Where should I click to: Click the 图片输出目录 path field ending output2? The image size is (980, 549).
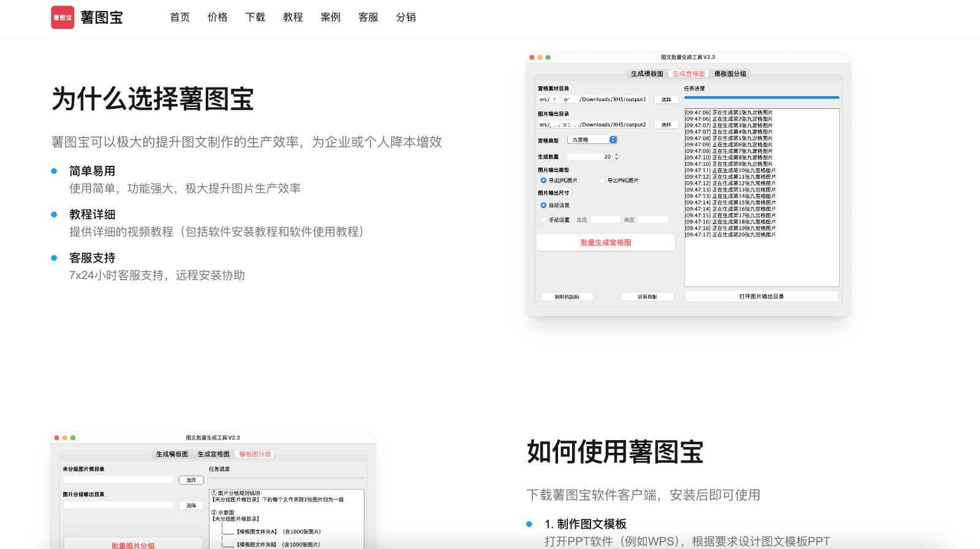593,124
